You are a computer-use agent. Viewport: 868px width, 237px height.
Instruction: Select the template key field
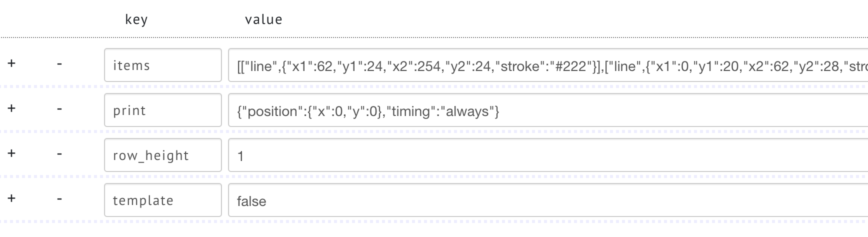click(x=163, y=200)
